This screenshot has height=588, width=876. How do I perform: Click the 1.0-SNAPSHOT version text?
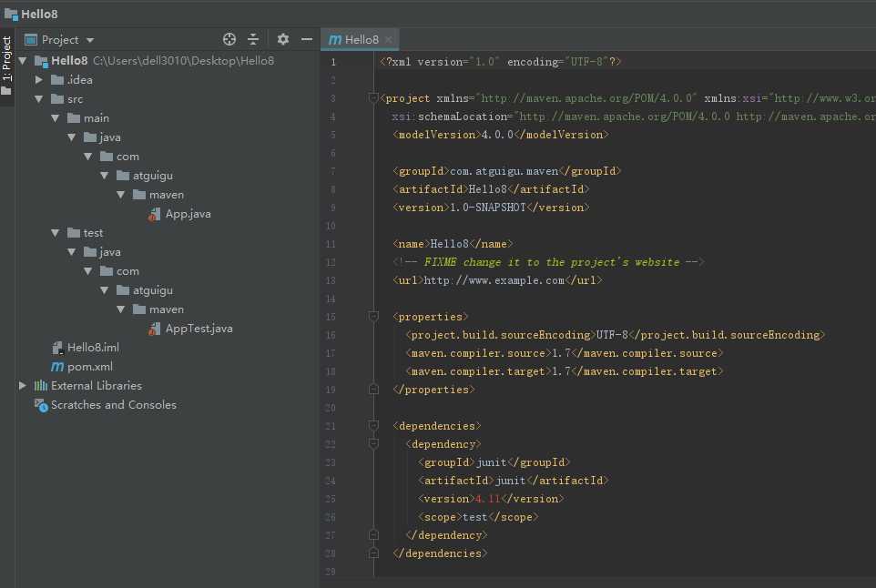488,208
